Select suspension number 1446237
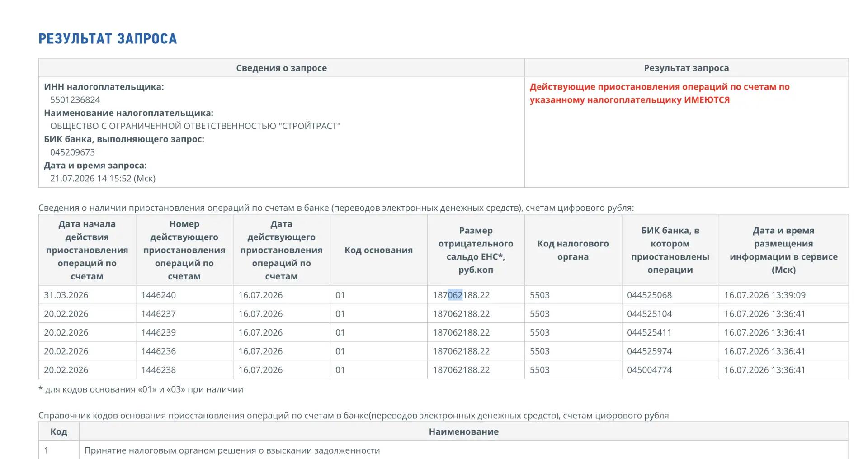Screen dimensions: 868x459 [158, 314]
